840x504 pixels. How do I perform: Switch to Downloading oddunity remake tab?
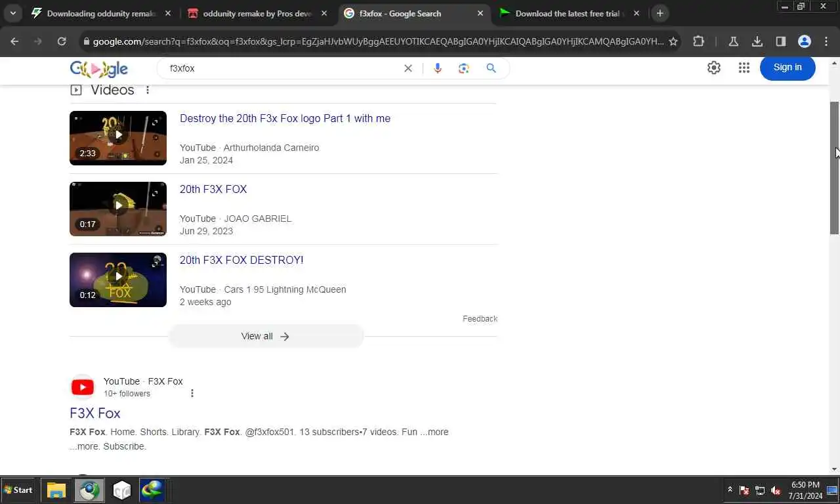(x=101, y=13)
